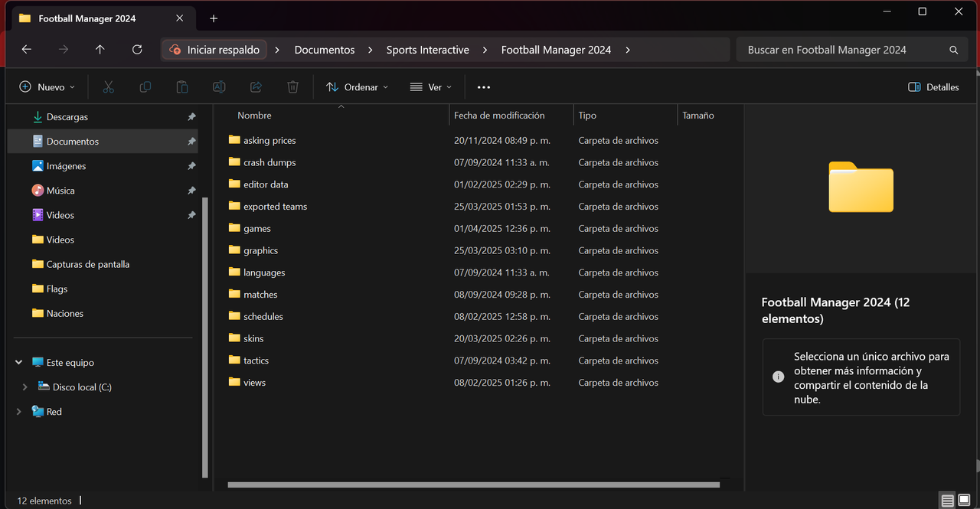This screenshot has width=980, height=509.
Task: Open the three-dots more options menu
Action: coord(483,87)
